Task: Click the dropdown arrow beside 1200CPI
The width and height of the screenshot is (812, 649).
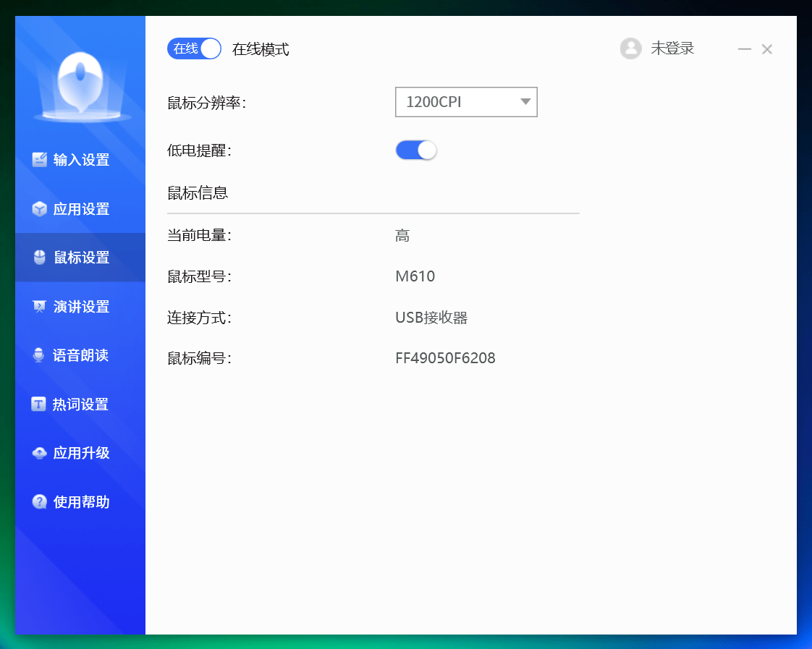Action: point(525,101)
